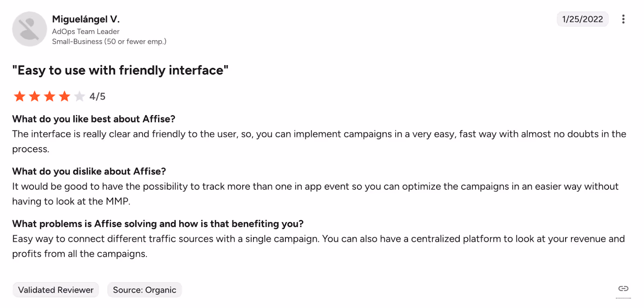Viewport: 644px width, 308px height.
Task: Click the third orange rating star
Action: [x=50, y=96]
